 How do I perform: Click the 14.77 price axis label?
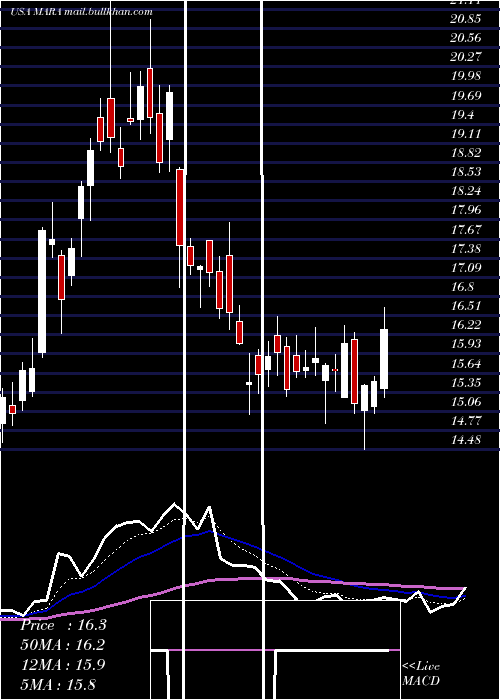click(x=467, y=421)
